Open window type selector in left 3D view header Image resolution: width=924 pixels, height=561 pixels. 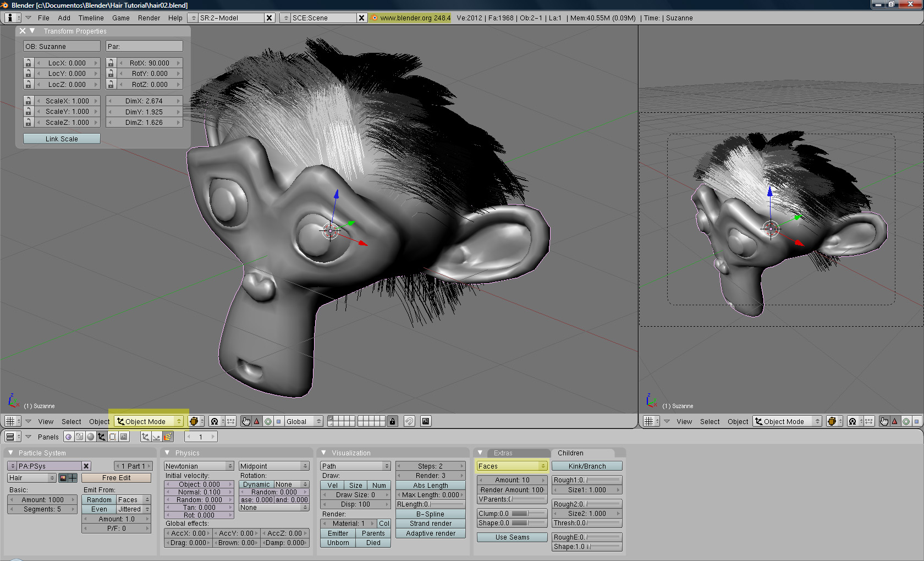12,421
